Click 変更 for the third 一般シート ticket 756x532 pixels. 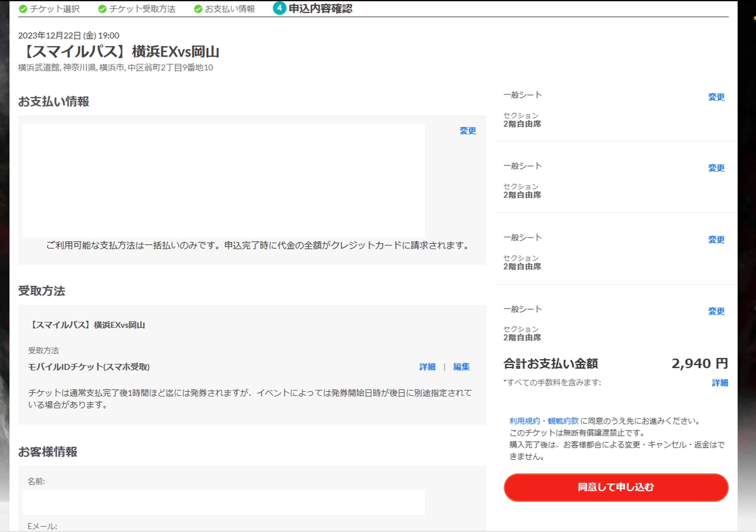tap(716, 239)
